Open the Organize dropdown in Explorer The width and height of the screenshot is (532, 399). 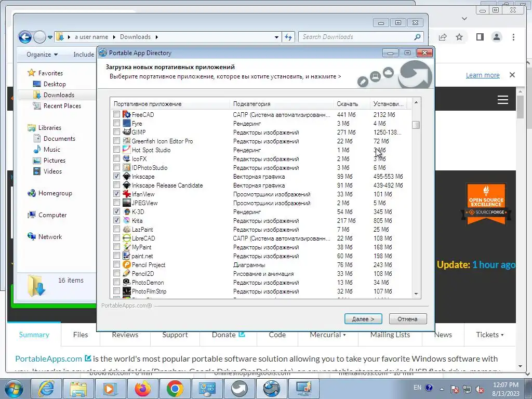coord(42,55)
